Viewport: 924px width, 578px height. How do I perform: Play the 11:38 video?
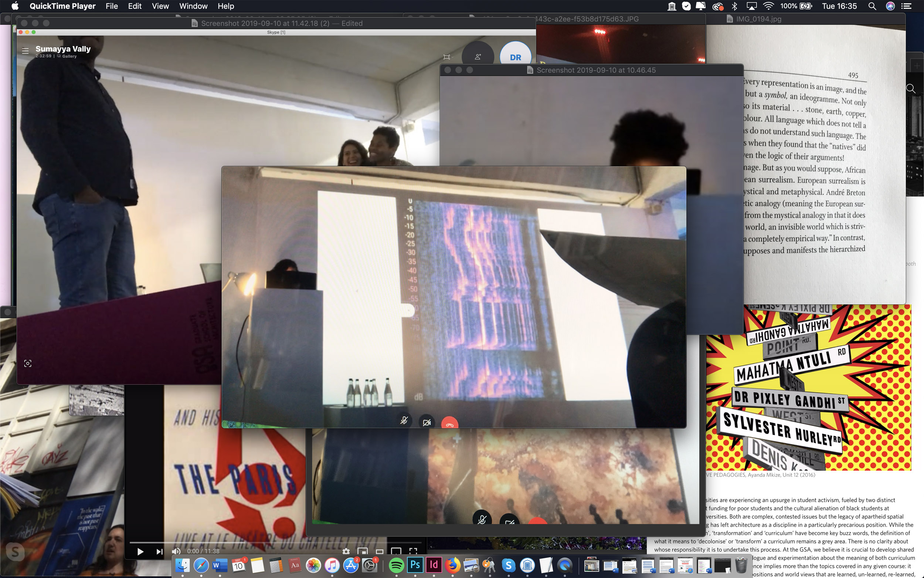[140, 551]
